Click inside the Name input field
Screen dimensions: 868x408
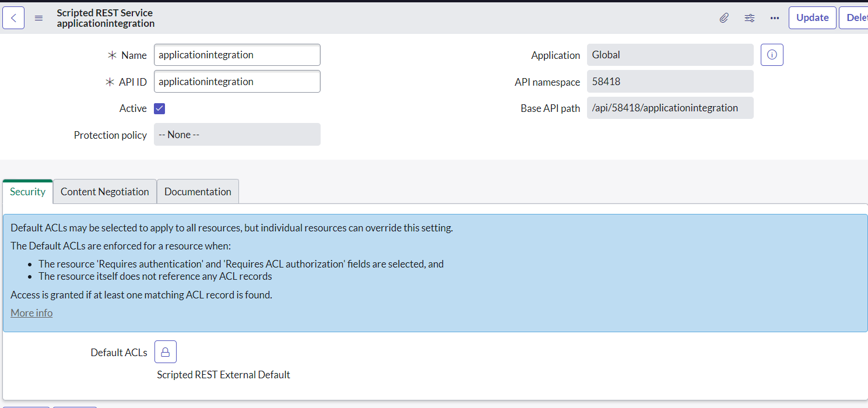pos(237,54)
